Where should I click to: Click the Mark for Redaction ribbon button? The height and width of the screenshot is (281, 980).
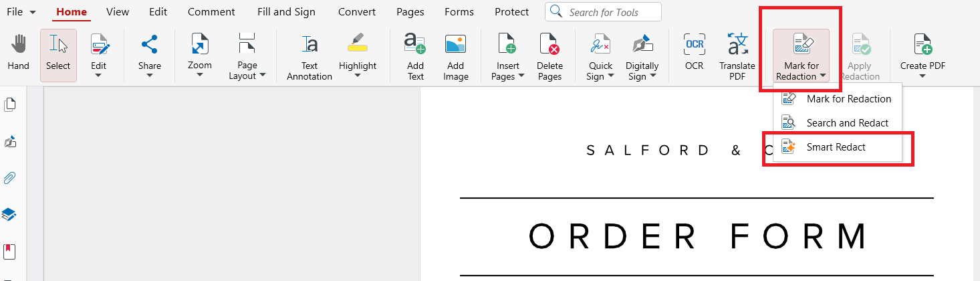point(801,55)
